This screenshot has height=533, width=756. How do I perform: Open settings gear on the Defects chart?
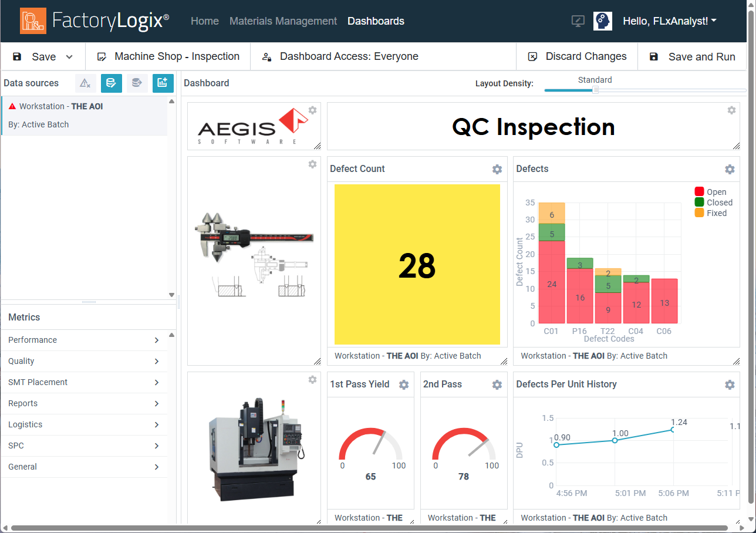click(x=730, y=169)
